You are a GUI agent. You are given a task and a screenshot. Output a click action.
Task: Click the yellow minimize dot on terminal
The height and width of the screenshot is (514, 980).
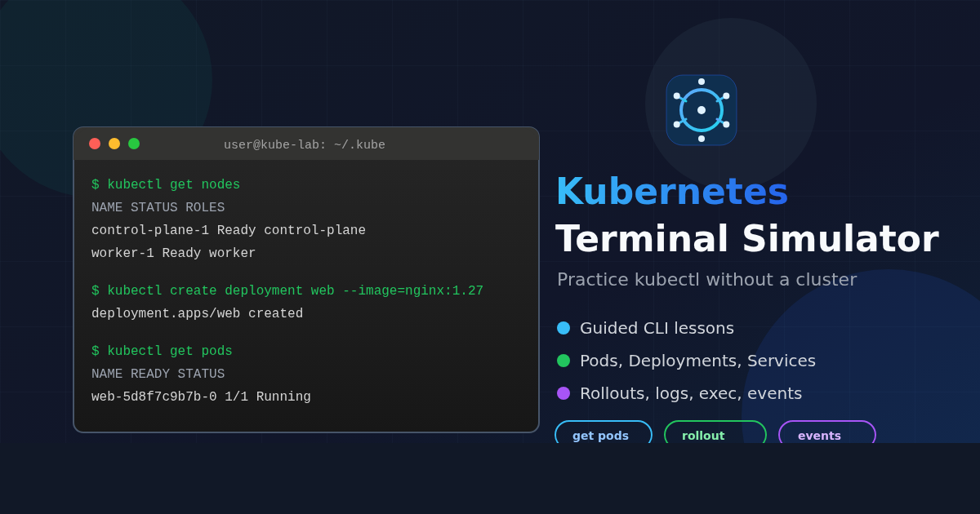click(x=114, y=144)
